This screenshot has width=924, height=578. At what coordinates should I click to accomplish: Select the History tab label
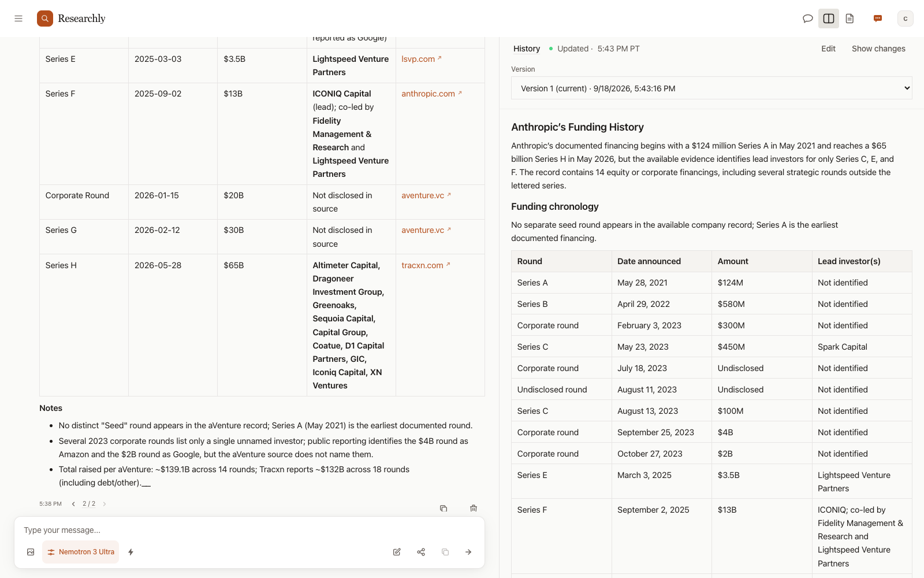[x=527, y=49]
